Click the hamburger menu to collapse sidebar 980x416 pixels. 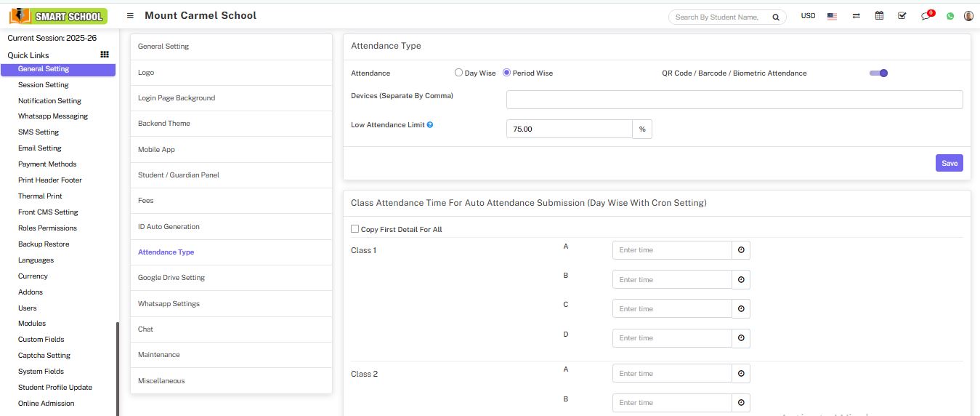coord(130,16)
